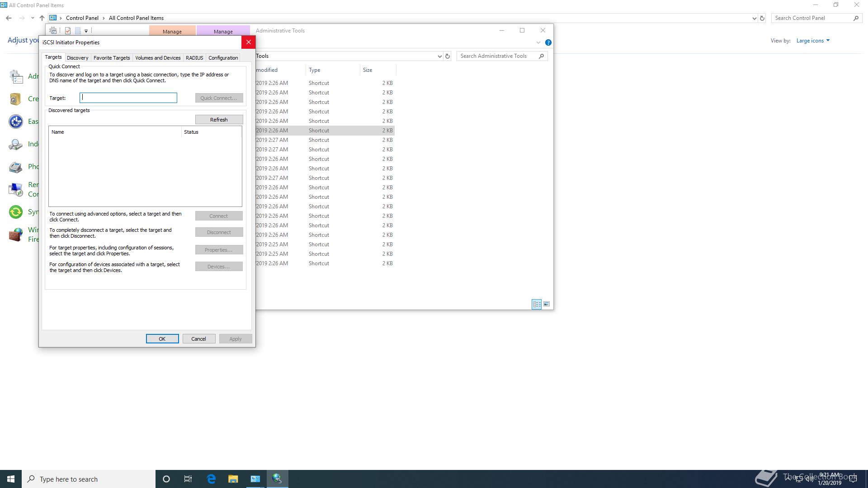Switch to large thumbnails view icon
This screenshot has height=488, width=868.
547,304
